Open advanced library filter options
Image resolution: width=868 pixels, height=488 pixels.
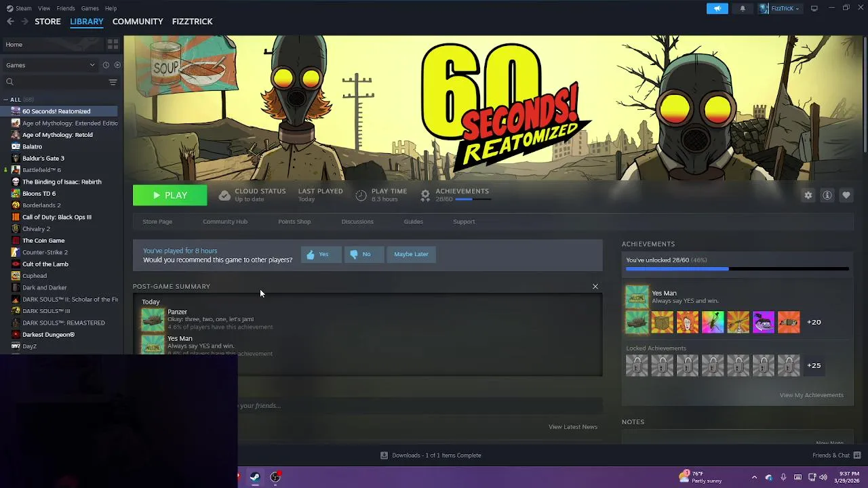click(x=113, y=82)
